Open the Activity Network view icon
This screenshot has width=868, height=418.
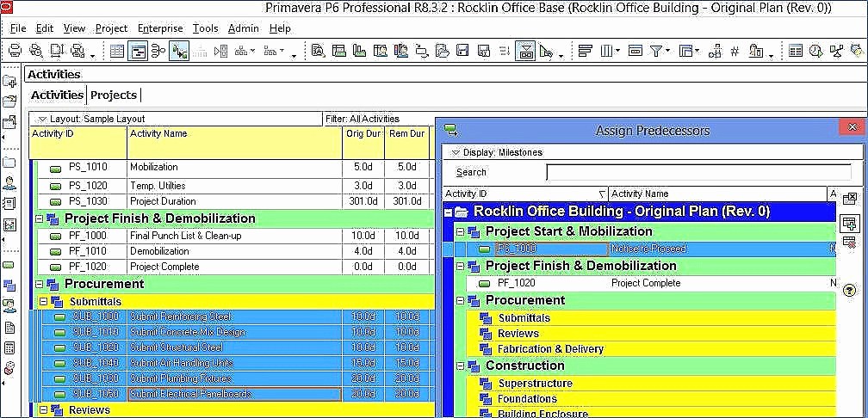[x=158, y=51]
